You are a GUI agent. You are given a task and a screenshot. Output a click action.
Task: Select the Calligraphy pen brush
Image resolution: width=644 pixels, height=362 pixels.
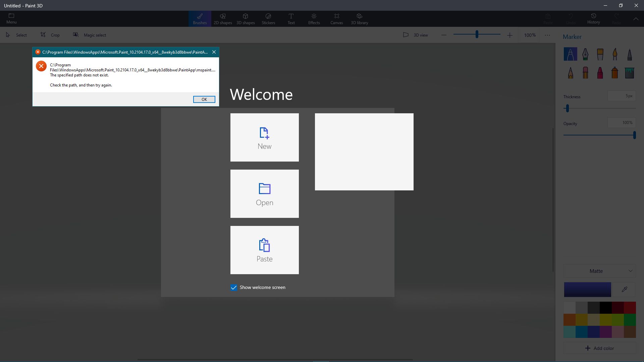[x=585, y=54]
